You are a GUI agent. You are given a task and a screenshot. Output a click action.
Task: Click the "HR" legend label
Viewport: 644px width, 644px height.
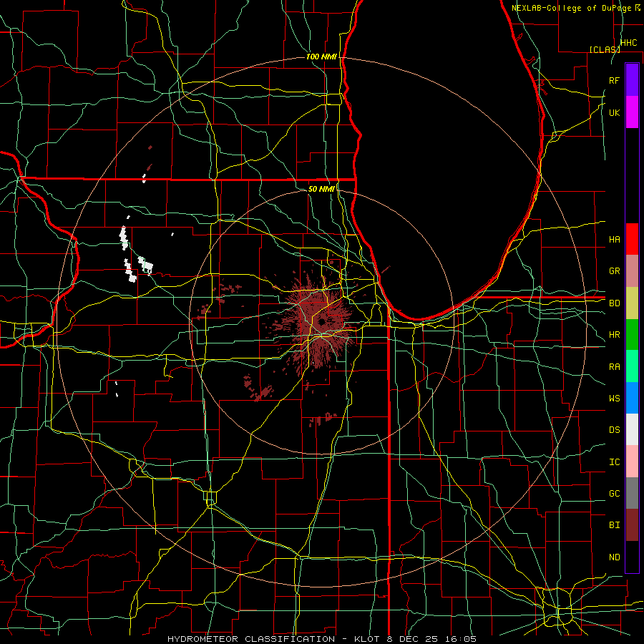coord(614,335)
